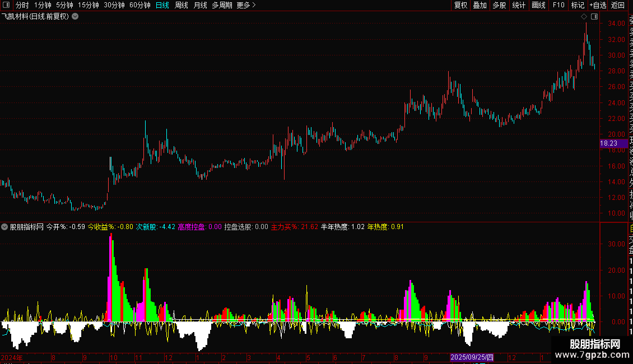Select the 60分钟 period tab
633x364 pixels.
(140, 5)
